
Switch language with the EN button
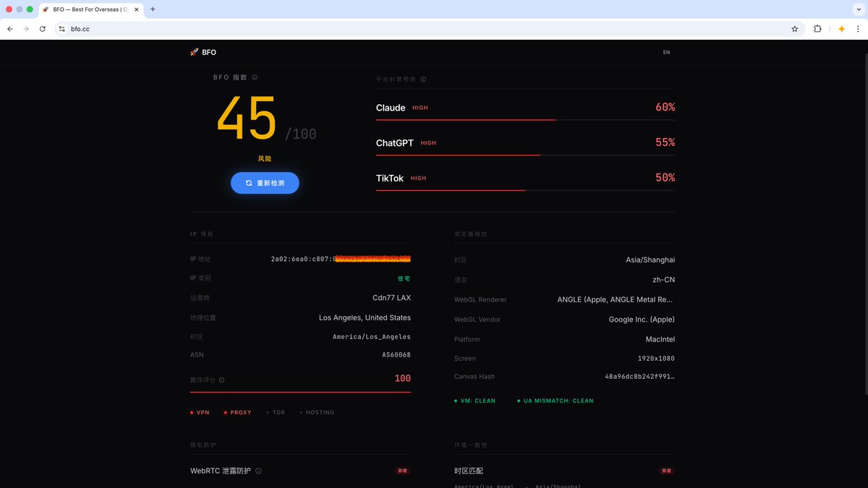(666, 52)
